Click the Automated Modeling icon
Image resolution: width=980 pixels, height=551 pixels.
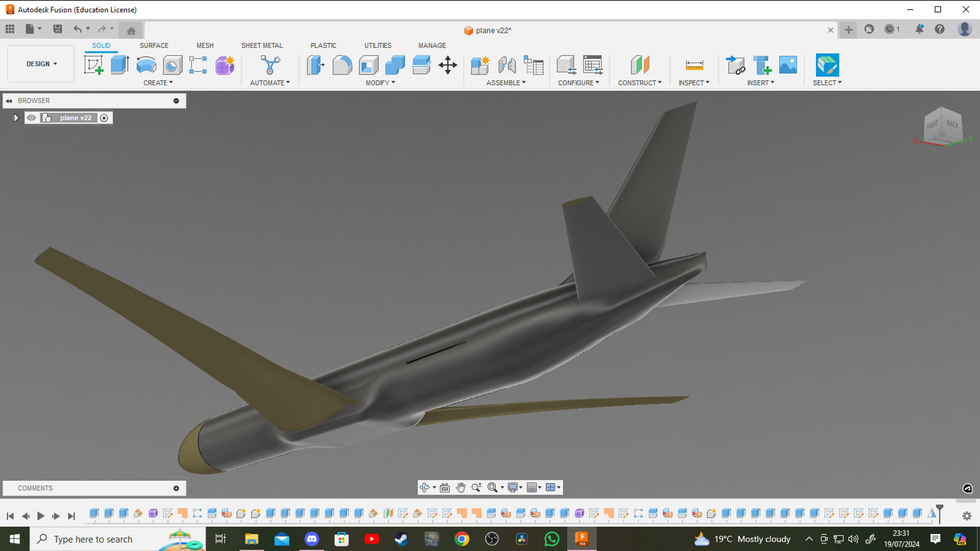click(270, 65)
